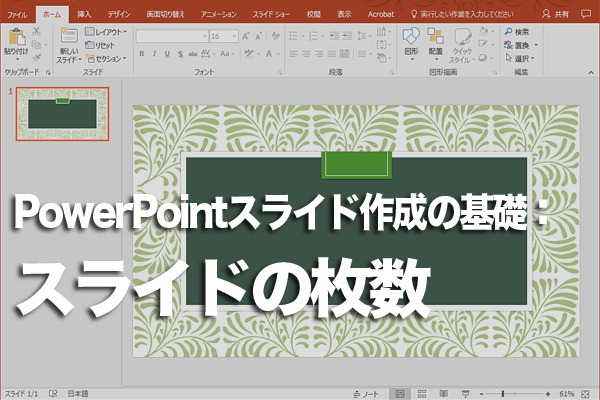Switch to Slide Sorter view icon
Image resolution: width=600 pixels, height=400 pixels.
(x=422, y=394)
